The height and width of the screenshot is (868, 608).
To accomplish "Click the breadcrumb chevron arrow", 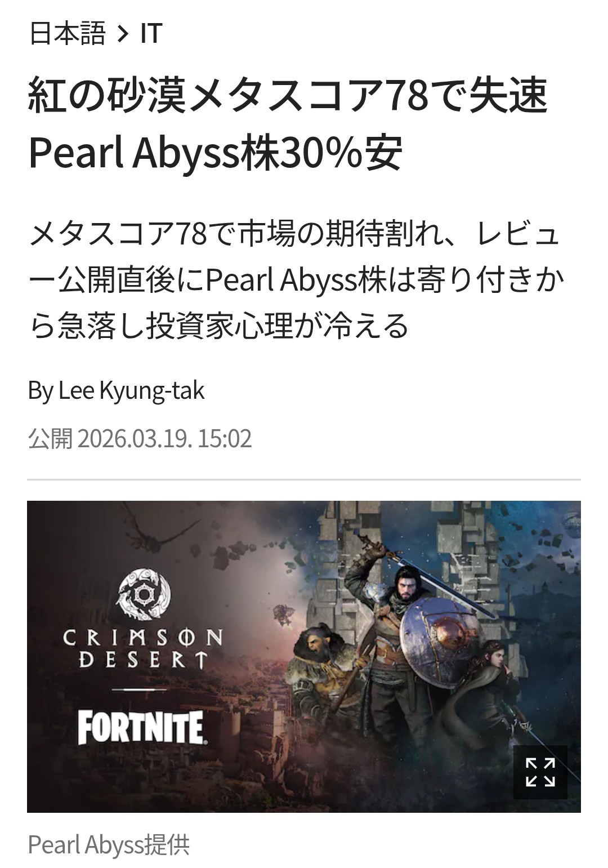I will tap(123, 34).
